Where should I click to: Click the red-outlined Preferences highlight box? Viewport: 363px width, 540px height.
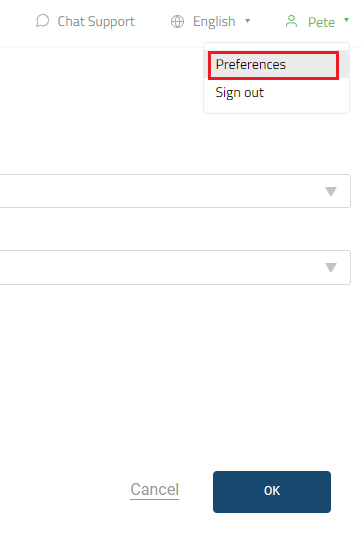click(x=273, y=65)
